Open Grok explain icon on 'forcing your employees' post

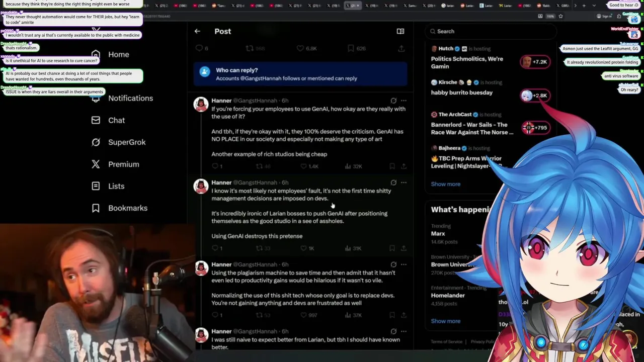point(393,101)
